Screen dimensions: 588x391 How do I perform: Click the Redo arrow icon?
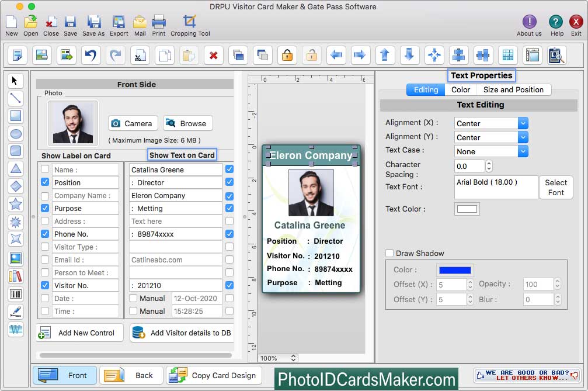pos(116,55)
